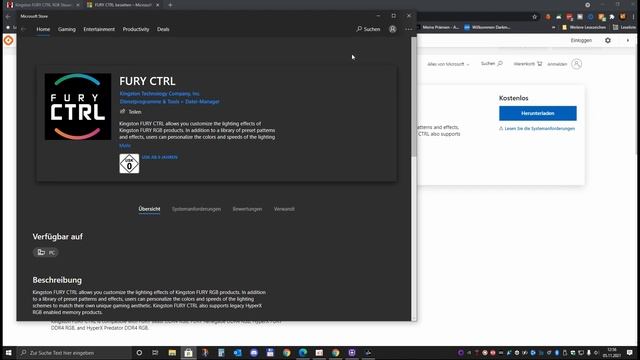This screenshot has height=360, width=640.
Task: Open the Deals tab
Action: [x=163, y=29]
